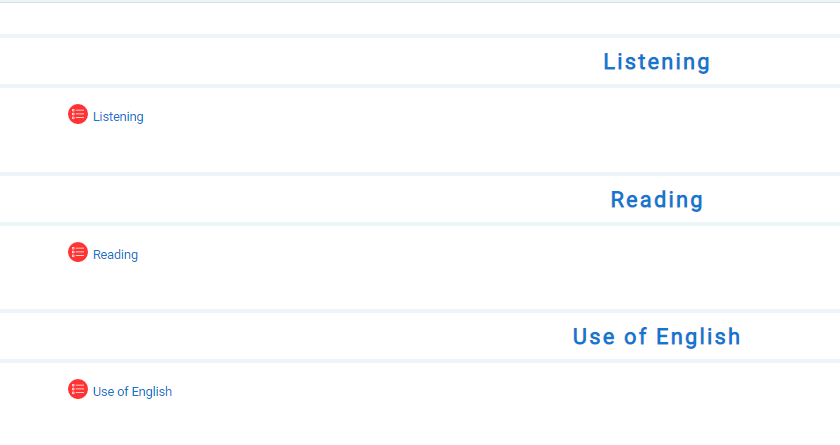
Task: Jump to the Listening section title
Action: click(x=656, y=62)
